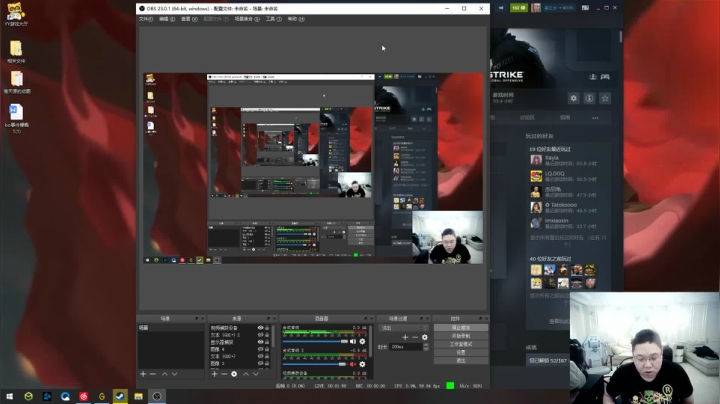Open the 查看 menu in OBS

click(x=189, y=19)
